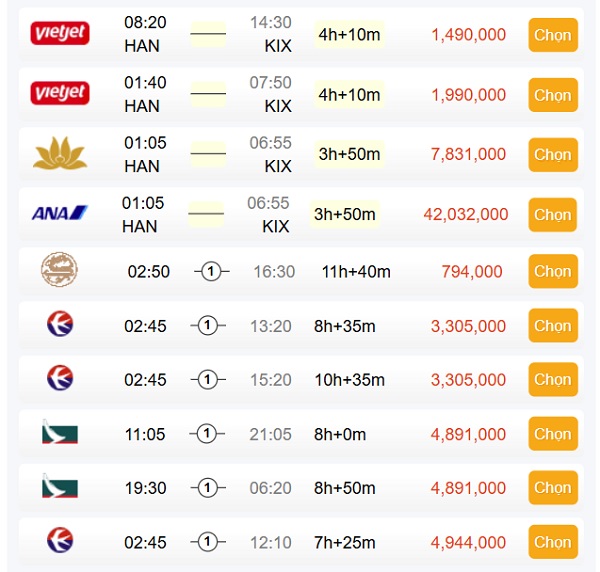Click the 1-stop indicator on the 8h+0m flight
Image resolution: width=600 pixels, height=572 pixels.
[x=207, y=434]
